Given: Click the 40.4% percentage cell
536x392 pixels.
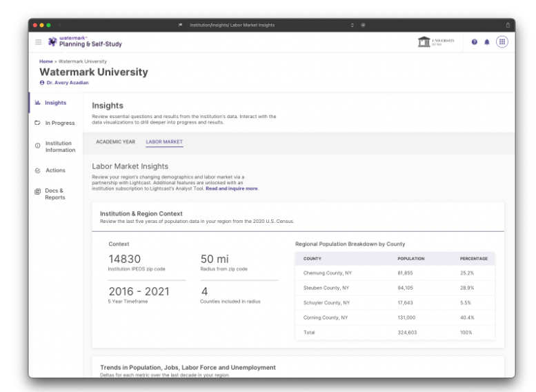Looking at the screenshot, I should point(467,317).
